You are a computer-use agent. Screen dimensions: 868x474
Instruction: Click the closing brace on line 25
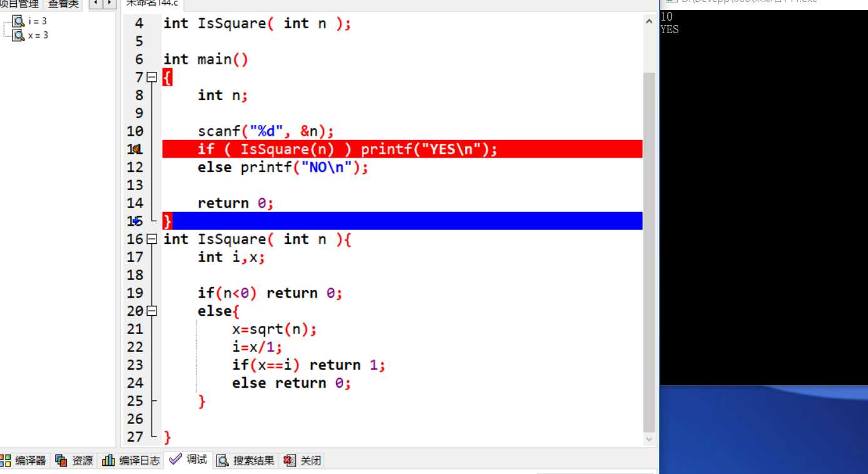(202, 401)
